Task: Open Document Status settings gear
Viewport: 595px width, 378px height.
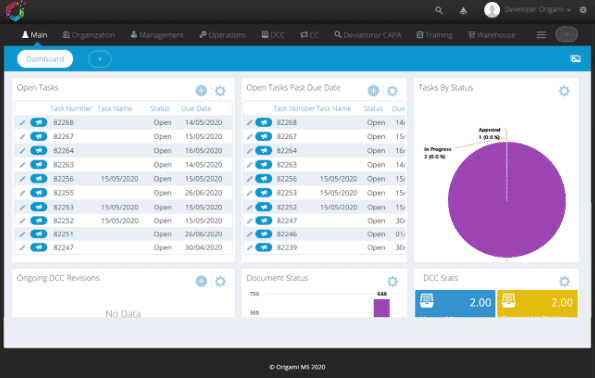Action: 392,281
